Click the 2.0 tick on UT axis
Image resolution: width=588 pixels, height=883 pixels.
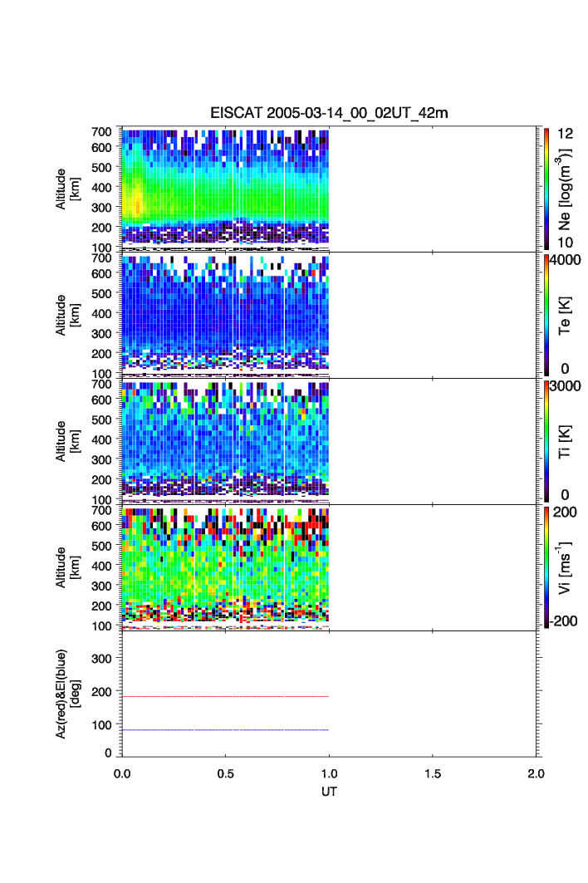coord(536,774)
